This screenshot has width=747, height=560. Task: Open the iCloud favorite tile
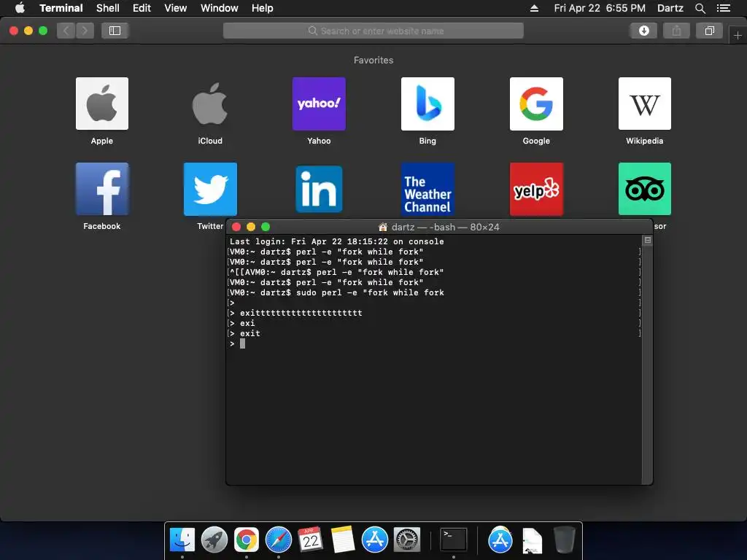click(x=210, y=104)
